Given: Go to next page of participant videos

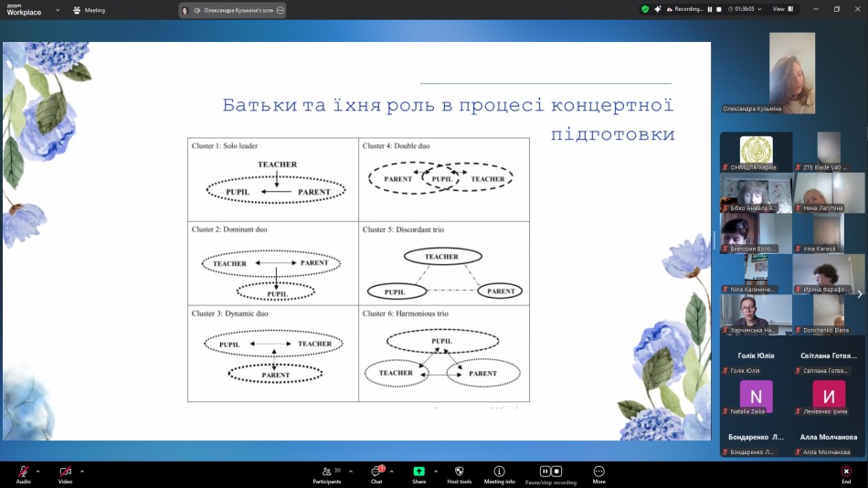Looking at the screenshot, I should [859, 293].
